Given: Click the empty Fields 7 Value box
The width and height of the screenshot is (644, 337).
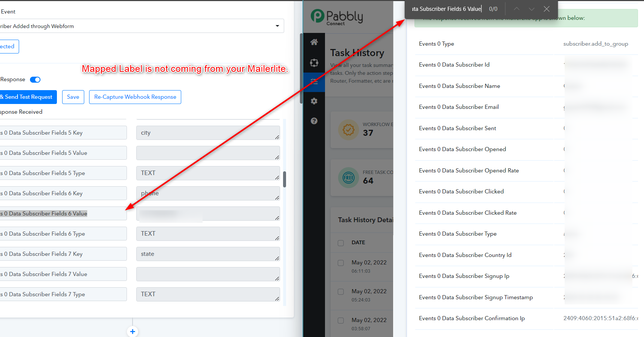Looking at the screenshot, I should 208,274.
